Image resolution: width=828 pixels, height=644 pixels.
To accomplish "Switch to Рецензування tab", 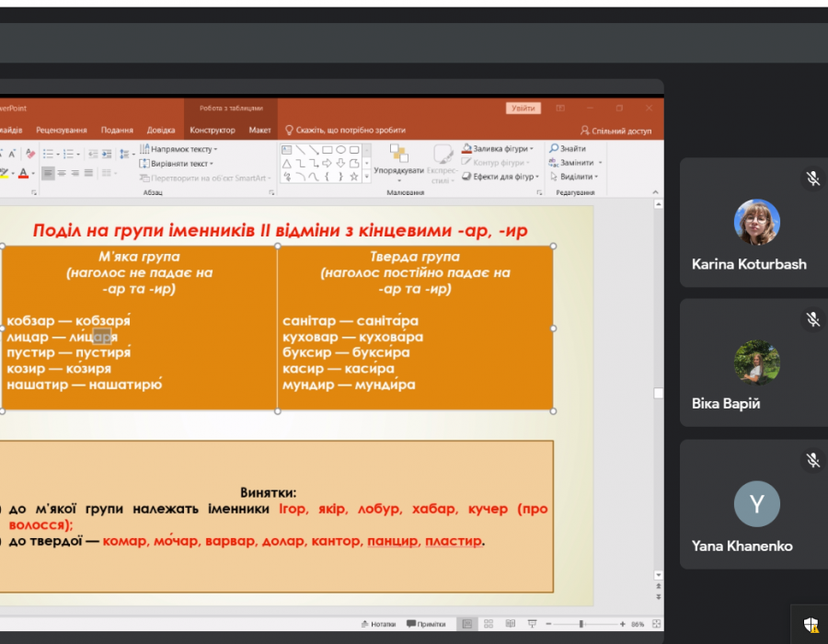I will pos(62,131).
